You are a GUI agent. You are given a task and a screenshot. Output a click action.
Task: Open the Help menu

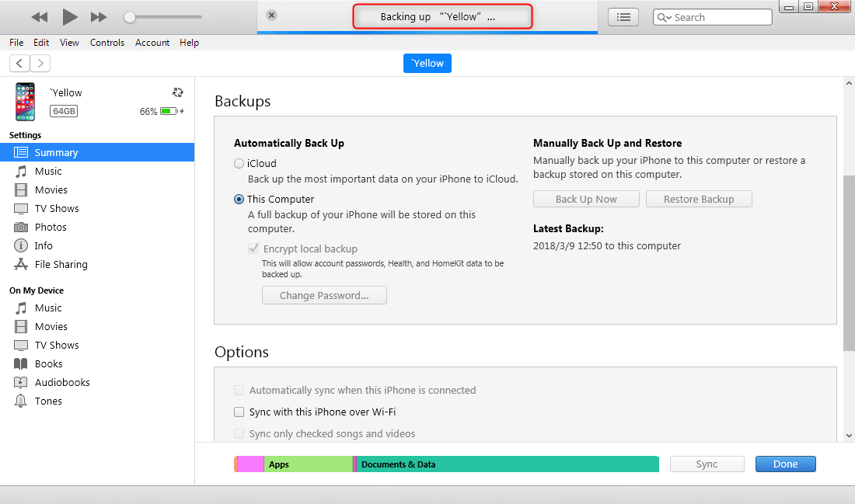[189, 43]
